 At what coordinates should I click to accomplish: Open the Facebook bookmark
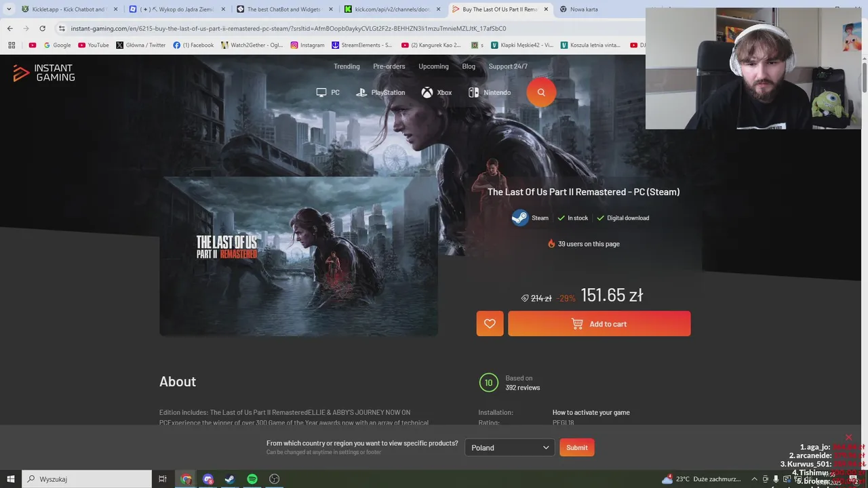tap(193, 45)
